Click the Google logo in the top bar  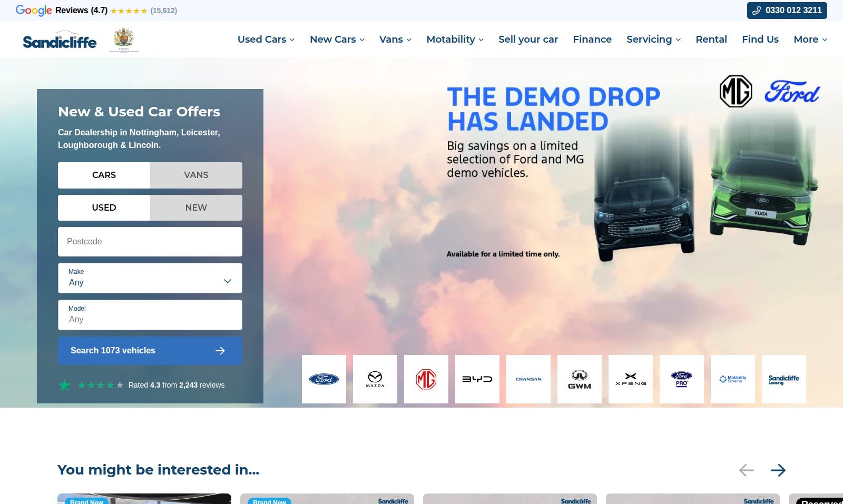(x=34, y=11)
